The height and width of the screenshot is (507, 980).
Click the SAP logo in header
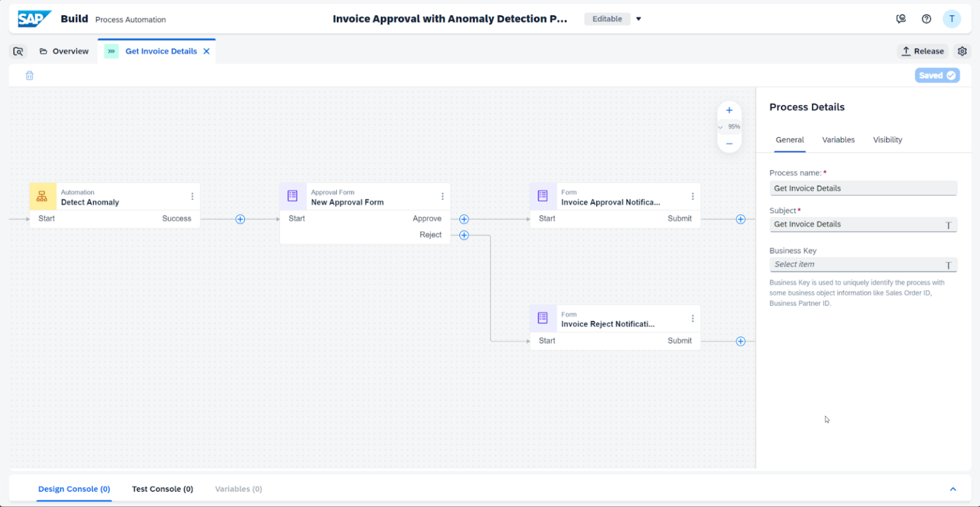[x=34, y=19]
